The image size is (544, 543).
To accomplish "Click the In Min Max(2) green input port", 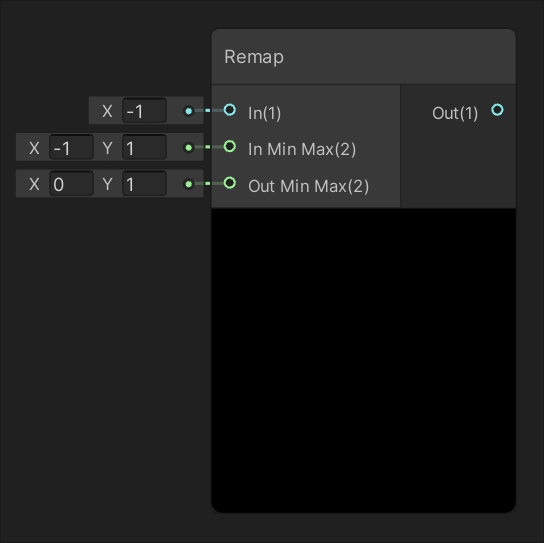I will click(x=230, y=146).
